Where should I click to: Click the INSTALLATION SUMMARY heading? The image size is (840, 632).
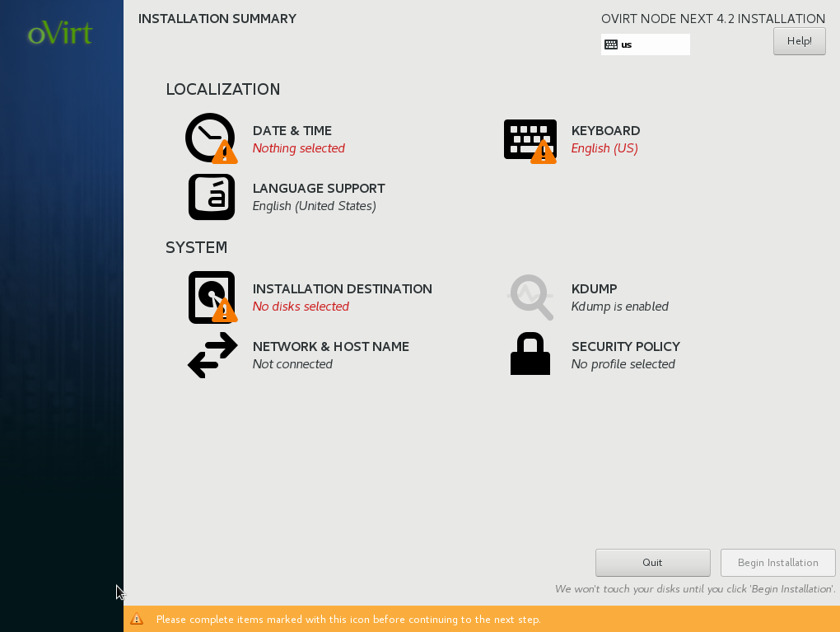click(217, 19)
